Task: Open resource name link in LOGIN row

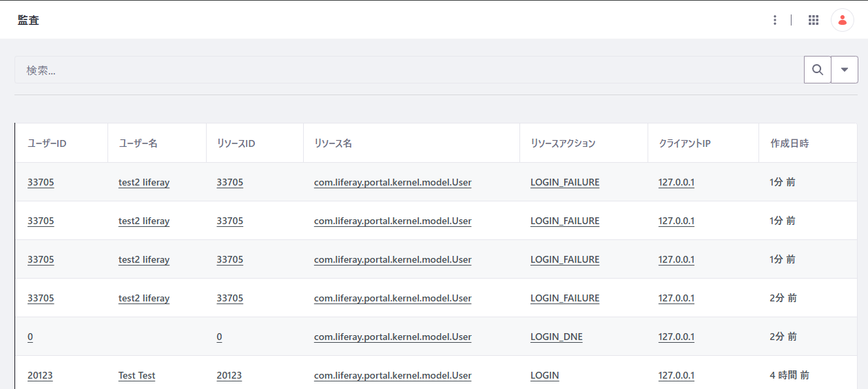Action: [393, 375]
